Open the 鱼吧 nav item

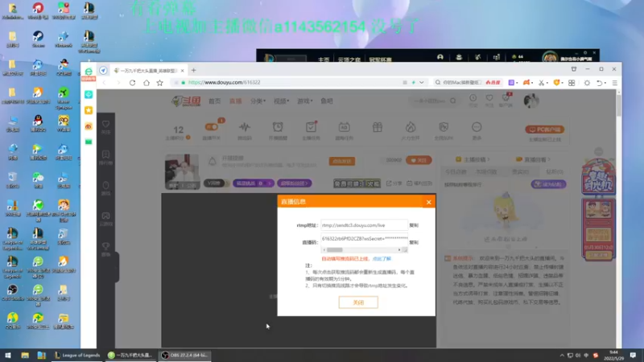pyautogui.click(x=327, y=101)
